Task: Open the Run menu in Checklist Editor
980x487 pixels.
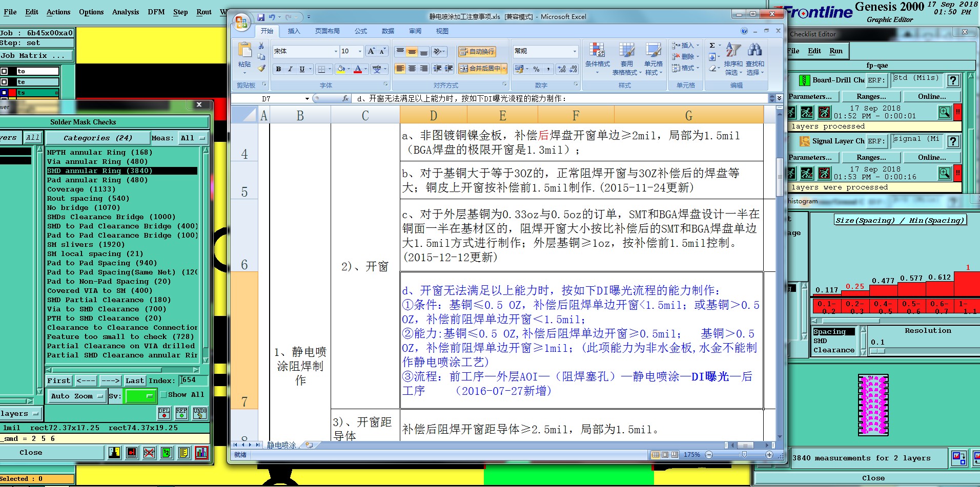Action: [x=836, y=51]
